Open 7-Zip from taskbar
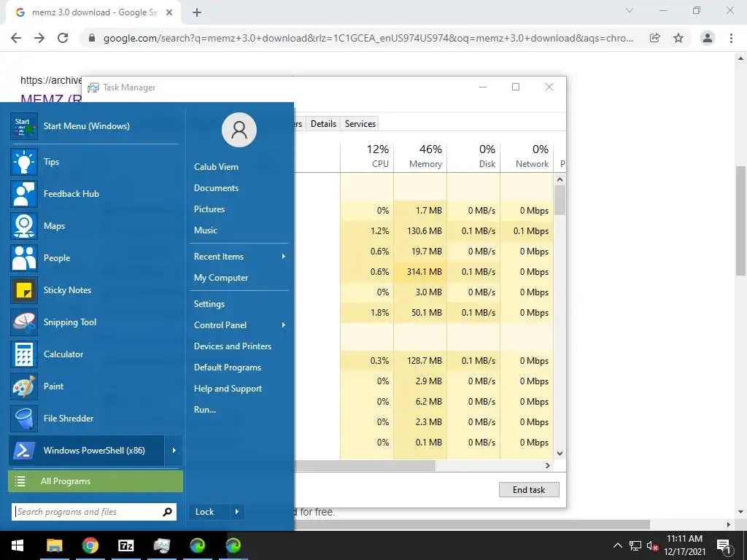Viewport: 747px width, 560px height. click(125, 545)
